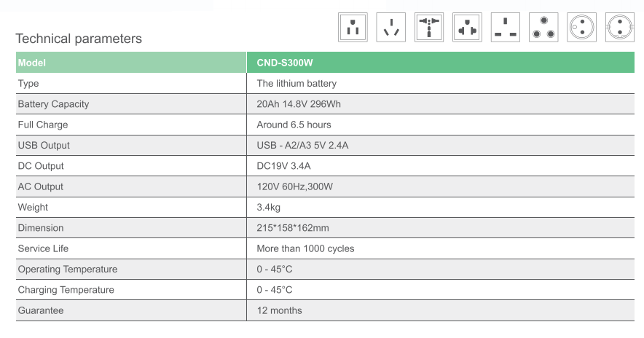Viewport: 644px width, 338px height.
Task: Click the US three-prong socket icon
Action: 353,28
